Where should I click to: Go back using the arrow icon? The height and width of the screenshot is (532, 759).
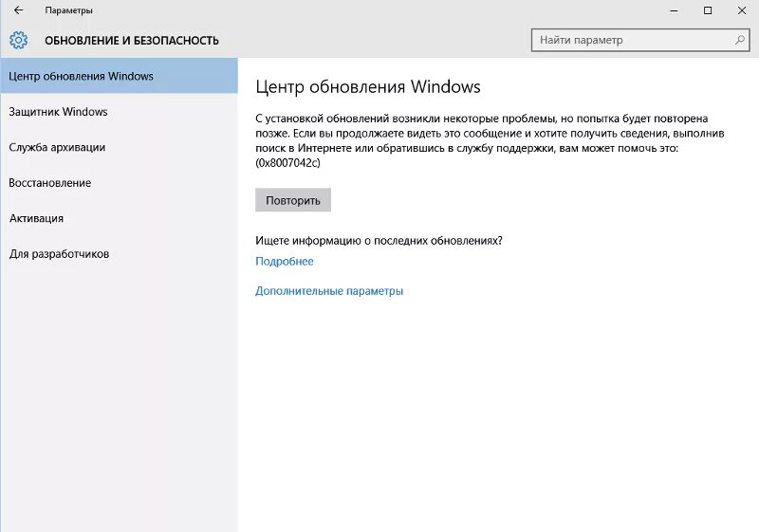[x=18, y=10]
